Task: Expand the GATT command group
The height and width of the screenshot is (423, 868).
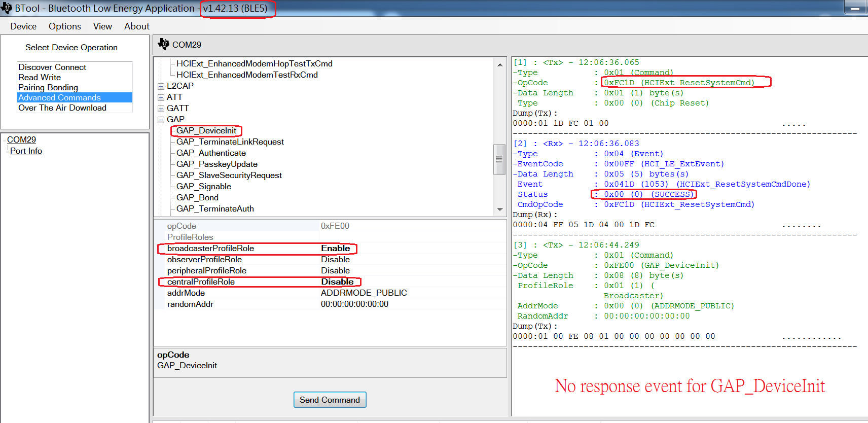Action: click(x=161, y=109)
